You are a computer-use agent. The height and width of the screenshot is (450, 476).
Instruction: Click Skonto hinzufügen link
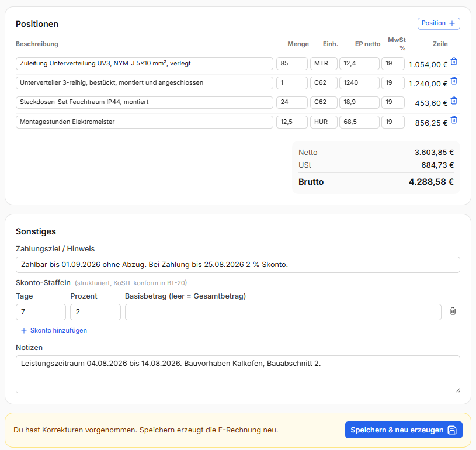pos(54,331)
